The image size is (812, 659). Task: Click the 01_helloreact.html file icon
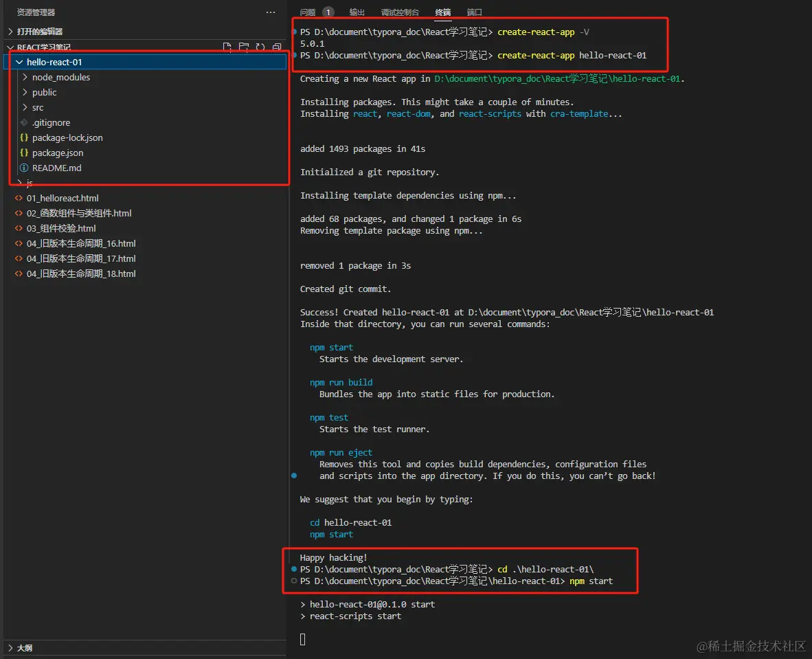click(19, 198)
